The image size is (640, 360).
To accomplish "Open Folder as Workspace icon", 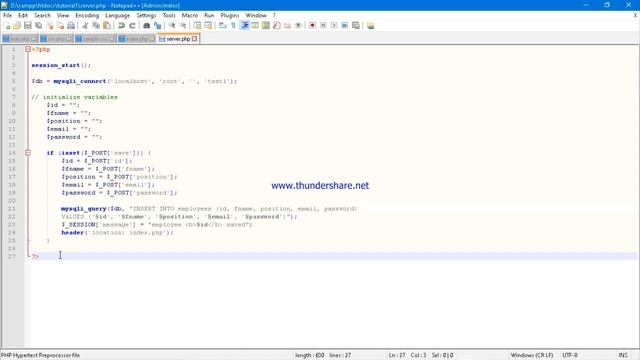I will tap(288, 26).
